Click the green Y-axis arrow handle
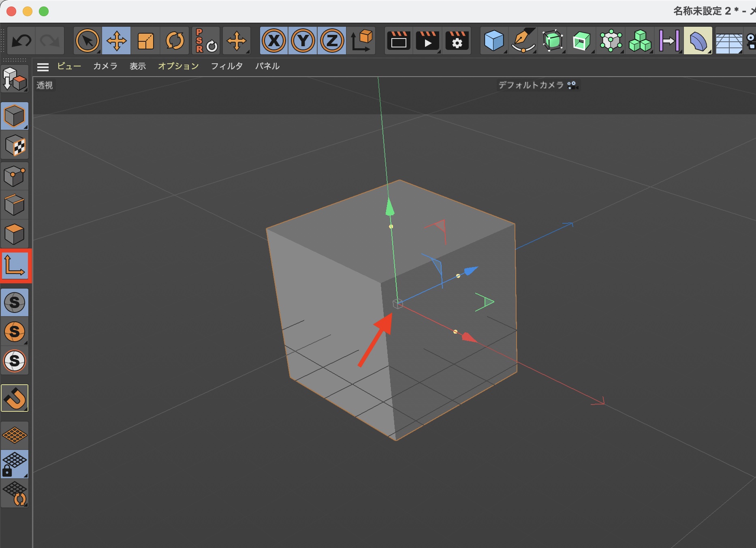756x548 pixels. (x=390, y=207)
